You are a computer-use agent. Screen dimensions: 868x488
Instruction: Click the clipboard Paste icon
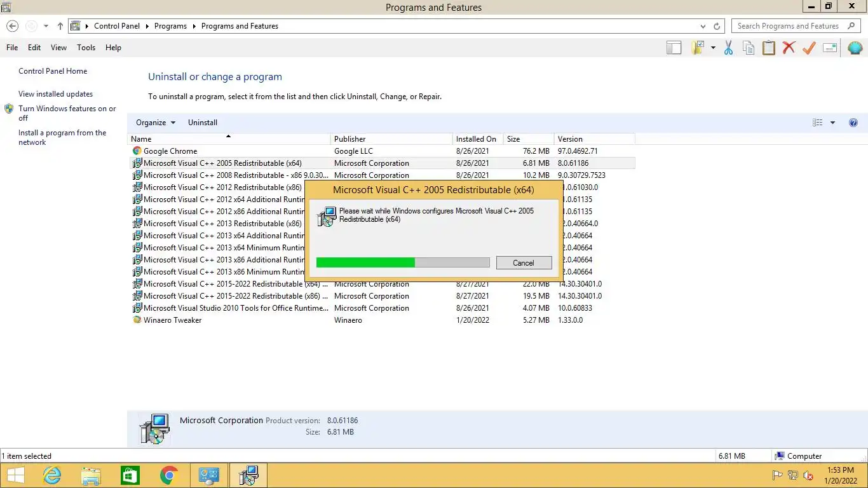[769, 48]
